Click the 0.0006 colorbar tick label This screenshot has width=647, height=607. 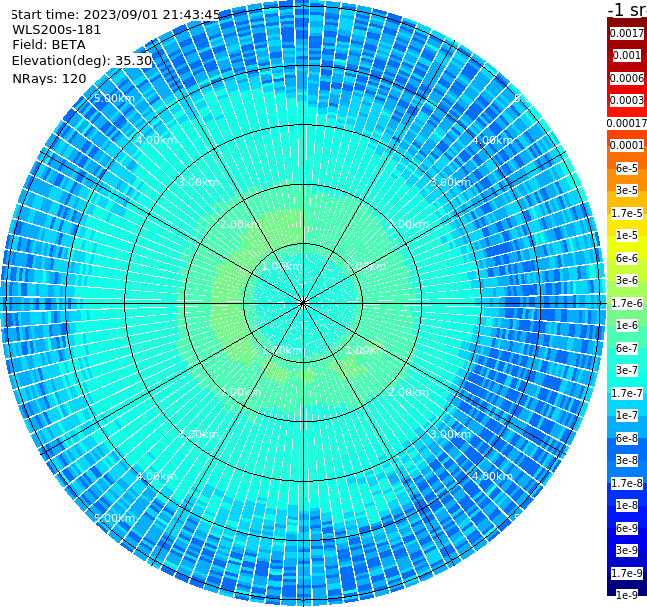[x=627, y=78]
